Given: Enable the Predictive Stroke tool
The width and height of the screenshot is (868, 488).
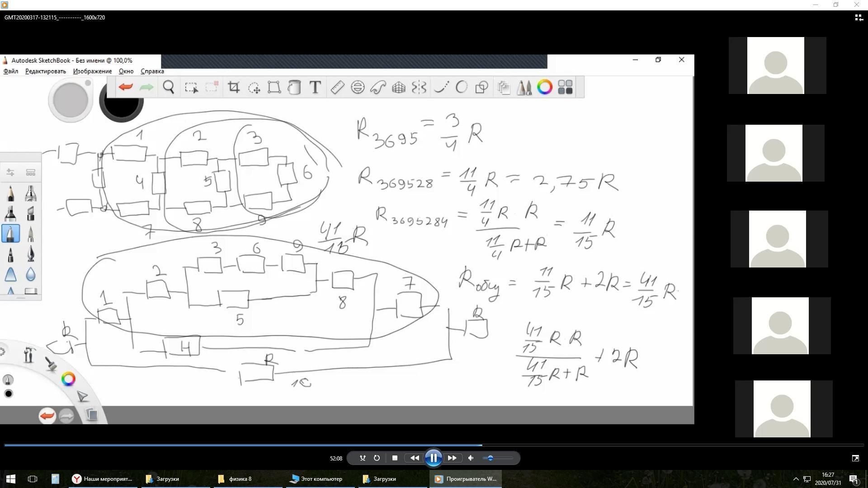Looking at the screenshot, I should tap(462, 87).
